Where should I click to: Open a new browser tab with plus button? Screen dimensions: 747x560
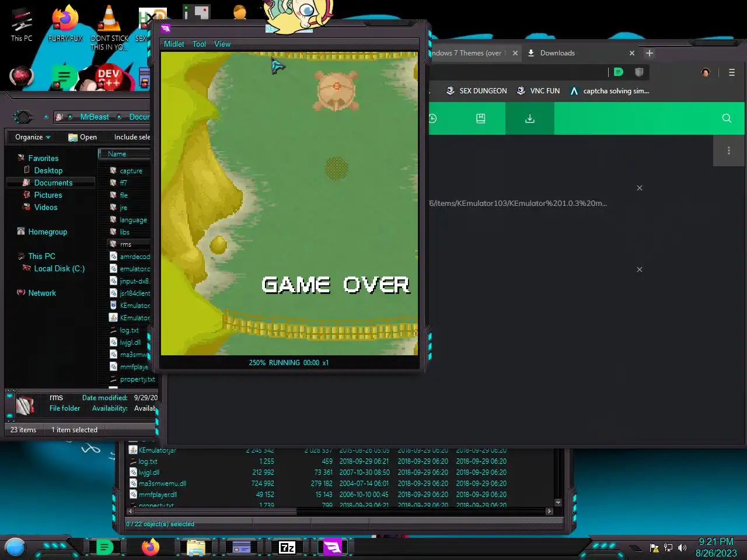649,53
